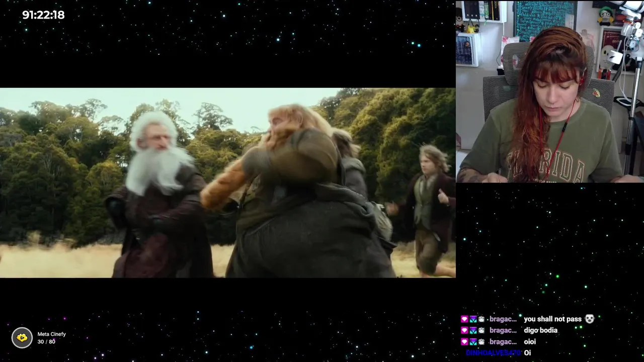644x362 pixels.
Task: Click the teal gem badge beside "oioi"
Action: coord(473,342)
